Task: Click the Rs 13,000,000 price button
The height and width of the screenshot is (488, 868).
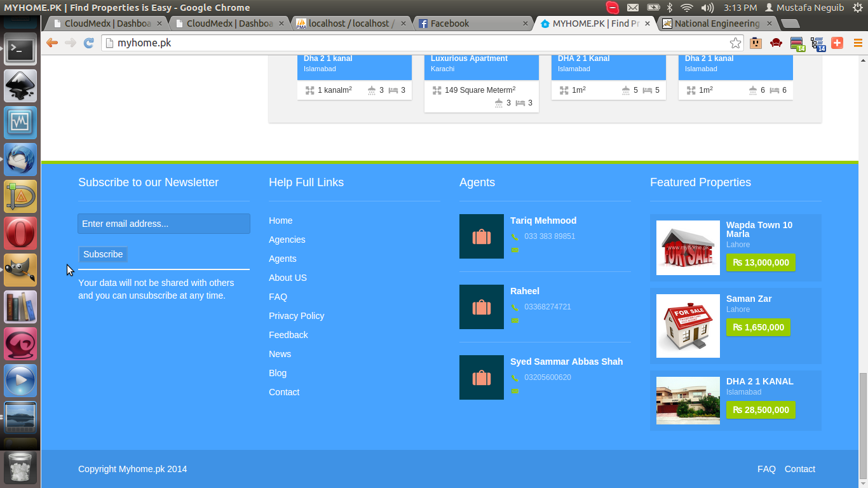Action: tap(761, 262)
